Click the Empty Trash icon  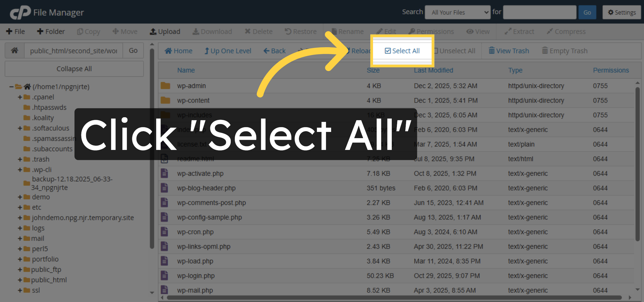pos(564,51)
